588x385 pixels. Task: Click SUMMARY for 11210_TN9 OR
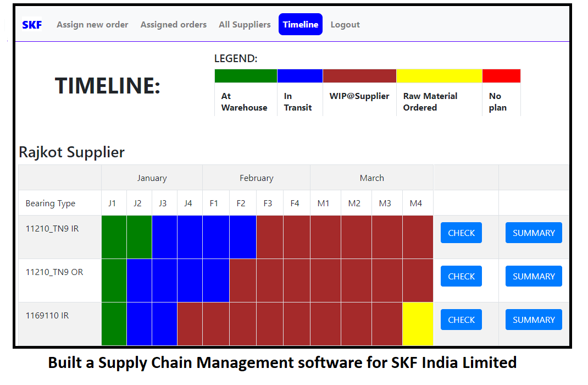[x=534, y=276]
